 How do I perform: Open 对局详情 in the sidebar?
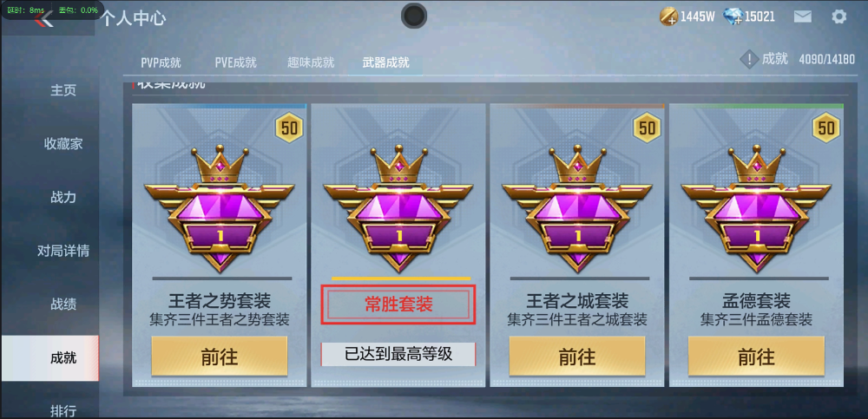coord(63,251)
